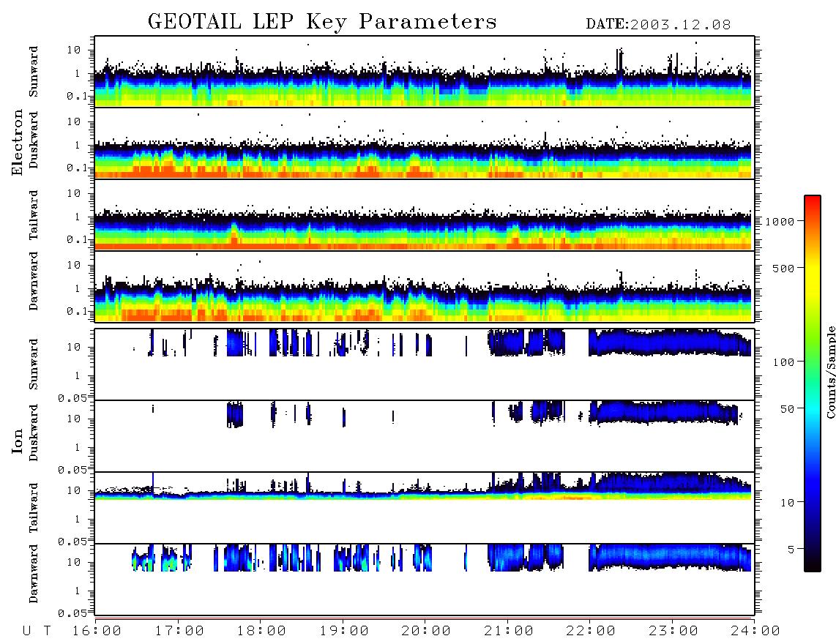Click the "17:00" time tick label
The width and height of the screenshot is (836, 644).
point(179,631)
